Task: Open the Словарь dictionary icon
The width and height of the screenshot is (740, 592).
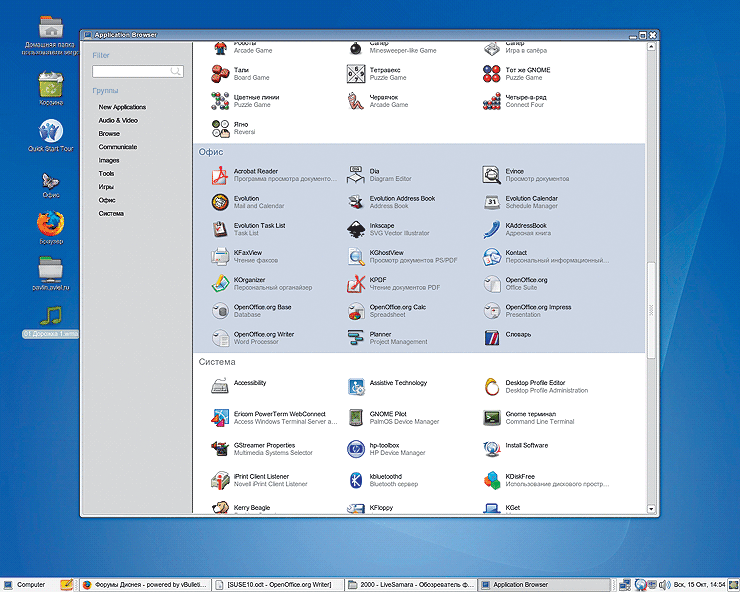Action: pyautogui.click(x=491, y=338)
